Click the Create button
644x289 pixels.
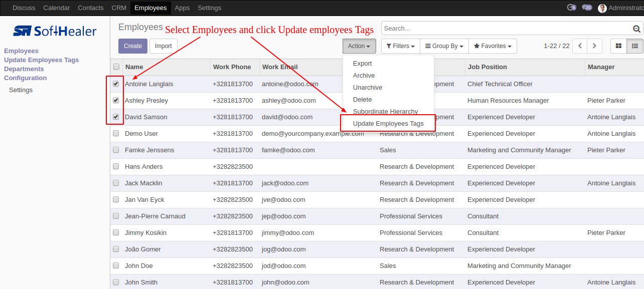click(x=133, y=46)
